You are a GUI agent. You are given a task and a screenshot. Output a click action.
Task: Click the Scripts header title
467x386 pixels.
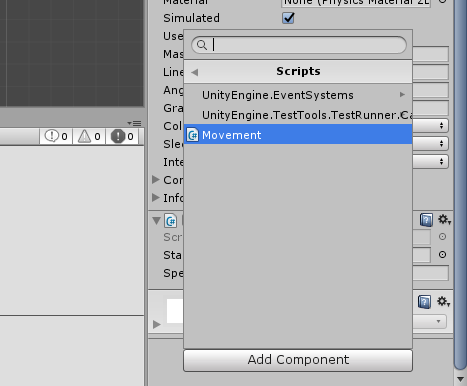(298, 71)
